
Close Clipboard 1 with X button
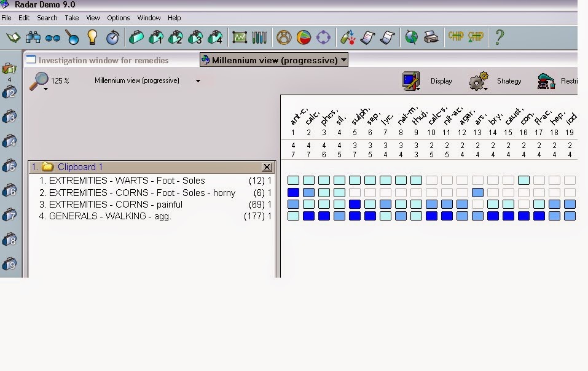[x=267, y=167]
